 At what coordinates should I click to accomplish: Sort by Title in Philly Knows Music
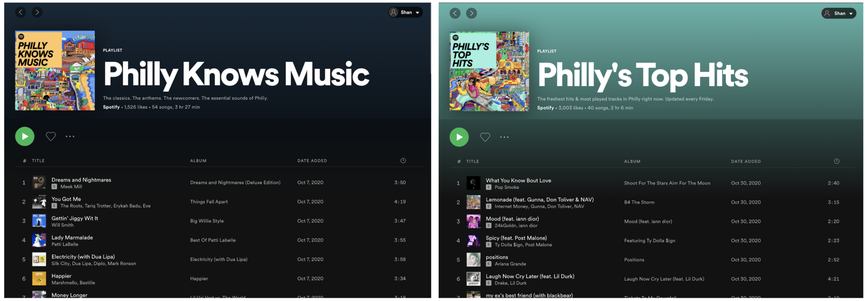(38, 161)
